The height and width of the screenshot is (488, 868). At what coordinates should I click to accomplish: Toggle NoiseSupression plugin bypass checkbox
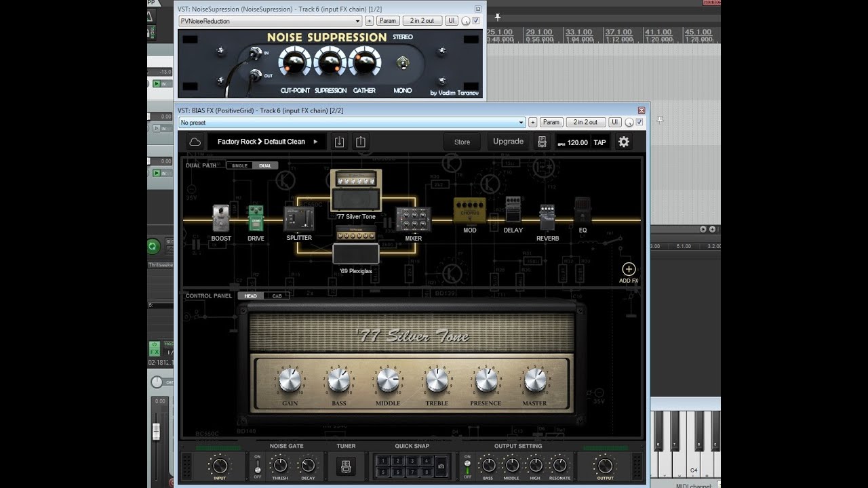click(x=475, y=20)
